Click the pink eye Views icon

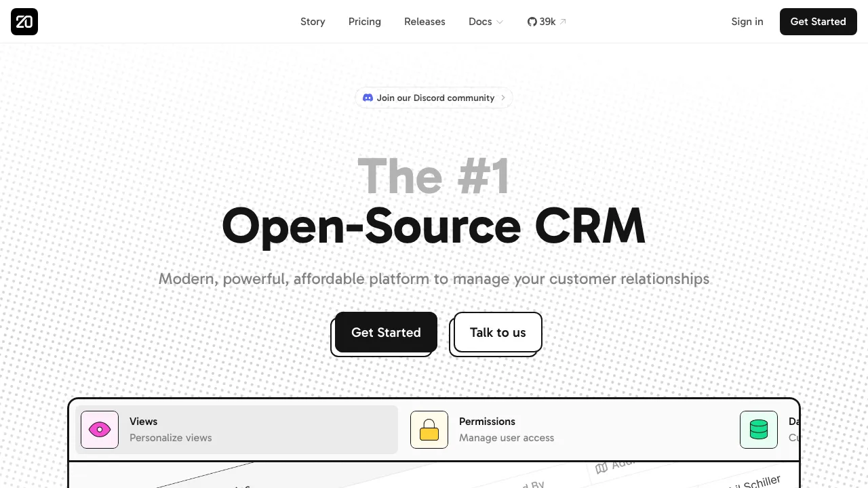click(x=100, y=430)
